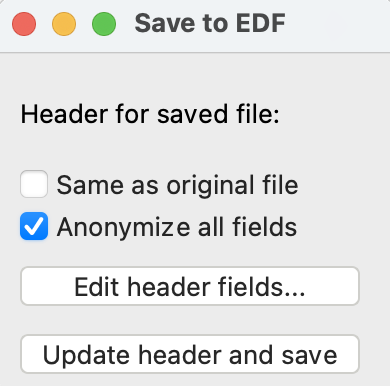Click the yellow traffic-light dot in title bar
The width and height of the screenshot is (390, 386).
pos(64,24)
